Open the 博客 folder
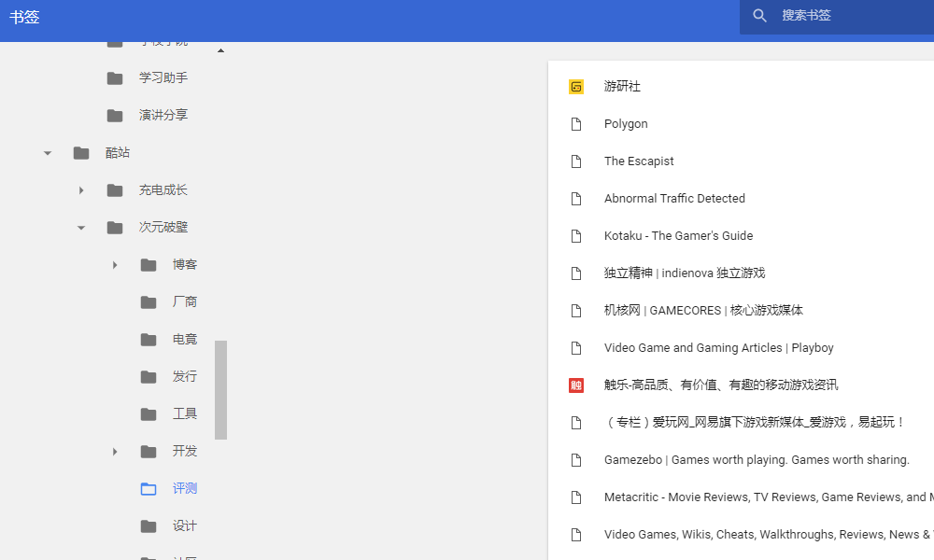This screenshot has height=560, width=934. point(185,264)
